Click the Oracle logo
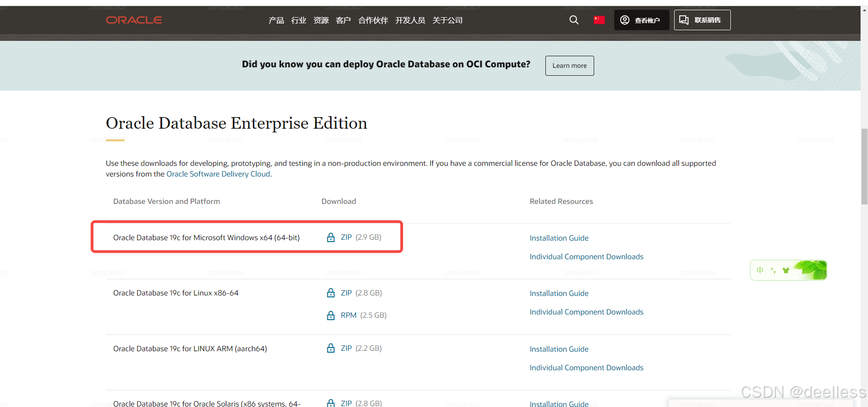 [134, 20]
